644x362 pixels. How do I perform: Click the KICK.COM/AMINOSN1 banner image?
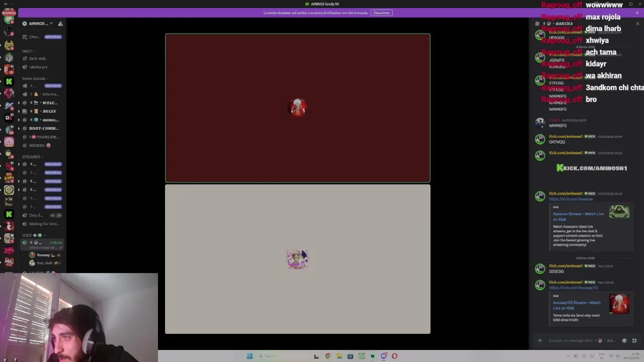pyautogui.click(x=592, y=168)
